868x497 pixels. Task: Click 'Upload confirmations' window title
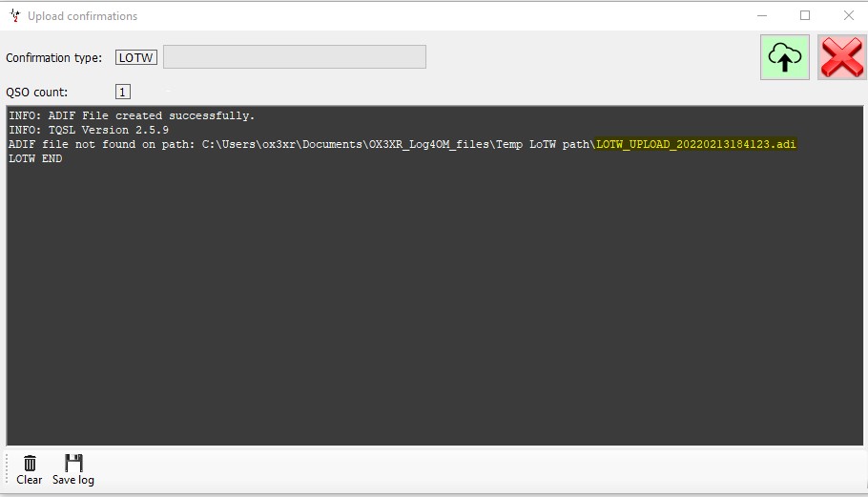coord(82,16)
